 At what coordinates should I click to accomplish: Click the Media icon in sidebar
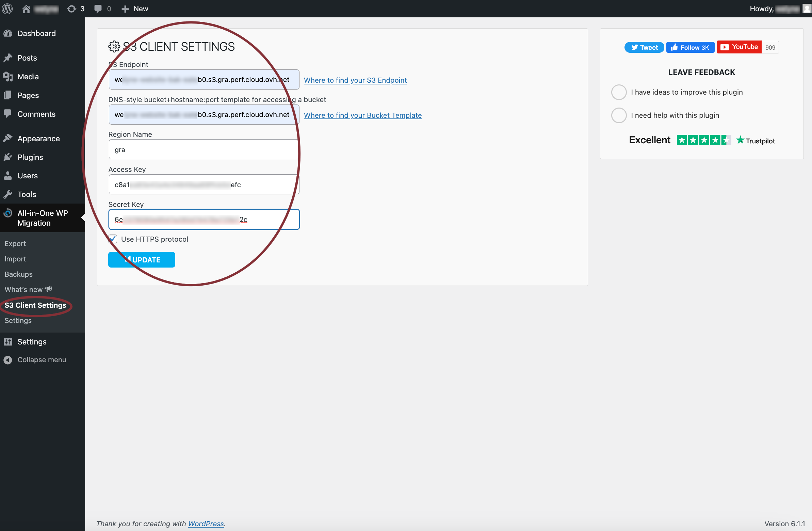click(x=8, y=77)
